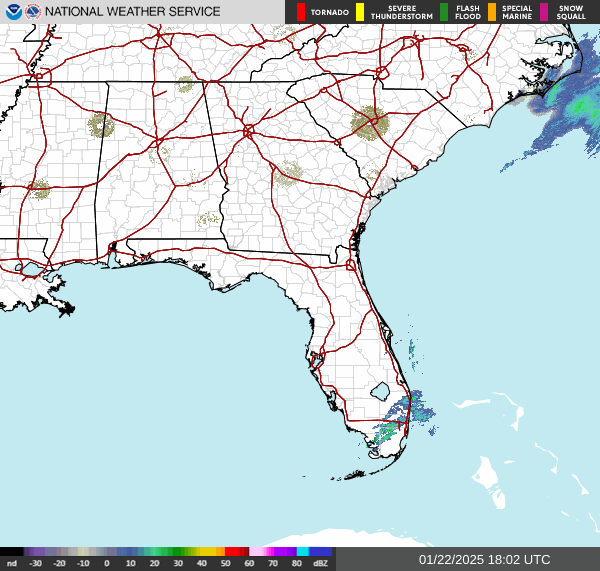Click the '70' reflectivity scale label

[x=273, y=563]
